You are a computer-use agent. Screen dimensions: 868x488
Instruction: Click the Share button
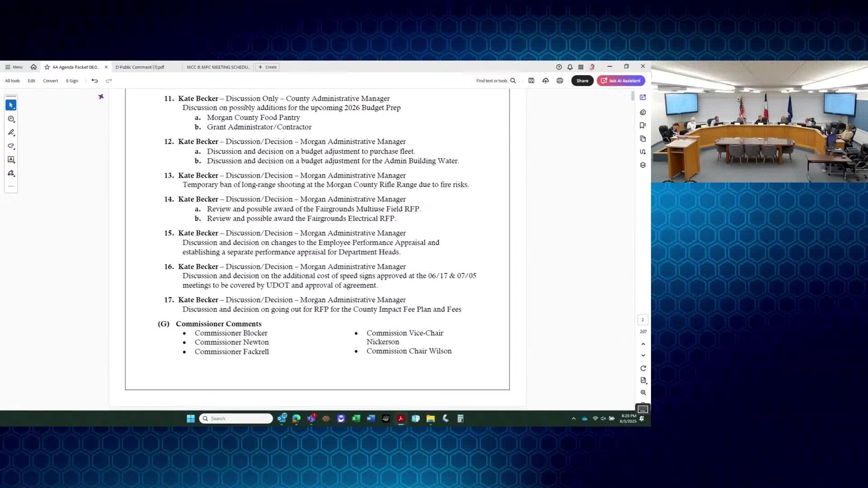(582, 80)
